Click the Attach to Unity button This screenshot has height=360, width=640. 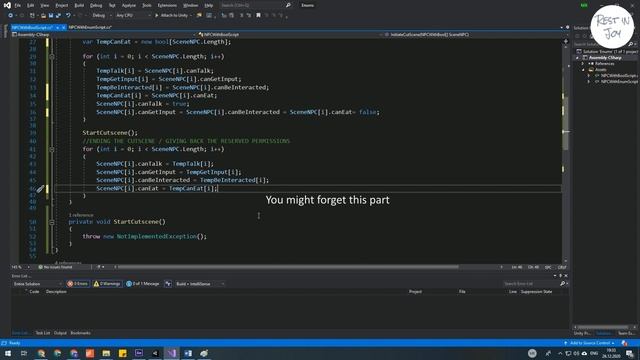tap(171, 16)
